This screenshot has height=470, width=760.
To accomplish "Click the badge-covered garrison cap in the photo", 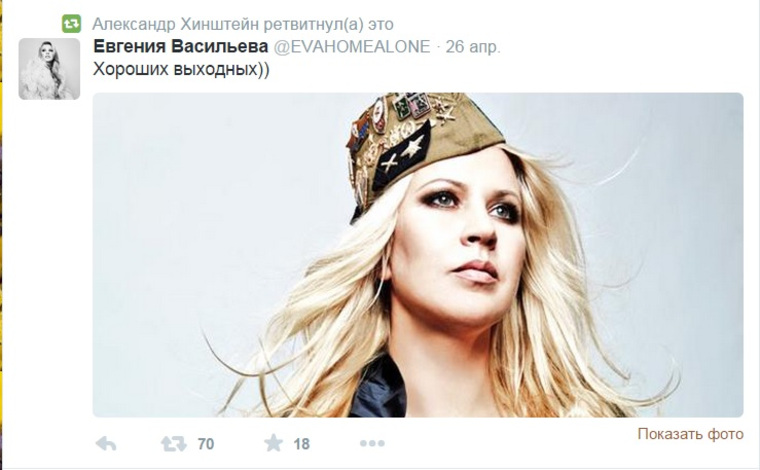I will (x=422, y=145).
